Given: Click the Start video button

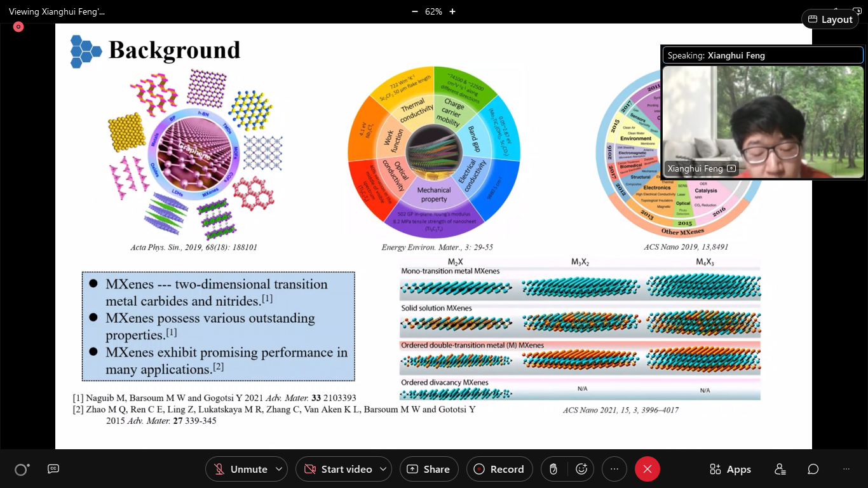Looking at the screenshot, I should [x=337, y=469].
